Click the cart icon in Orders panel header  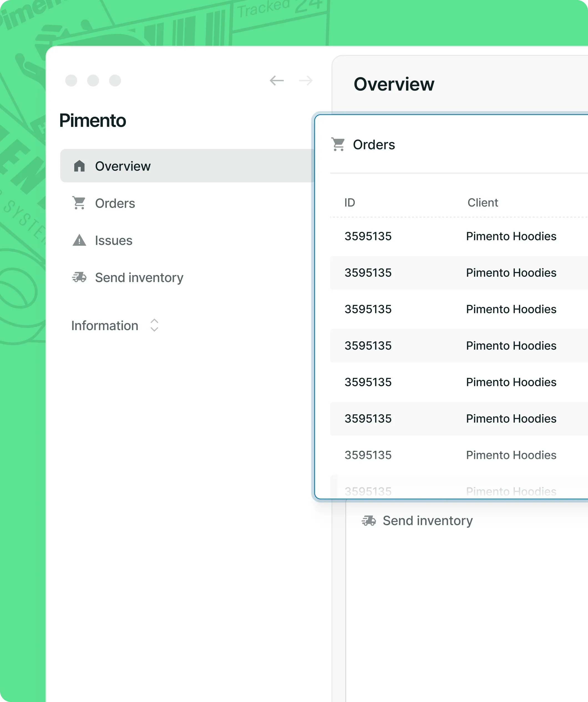click(338, 144)
